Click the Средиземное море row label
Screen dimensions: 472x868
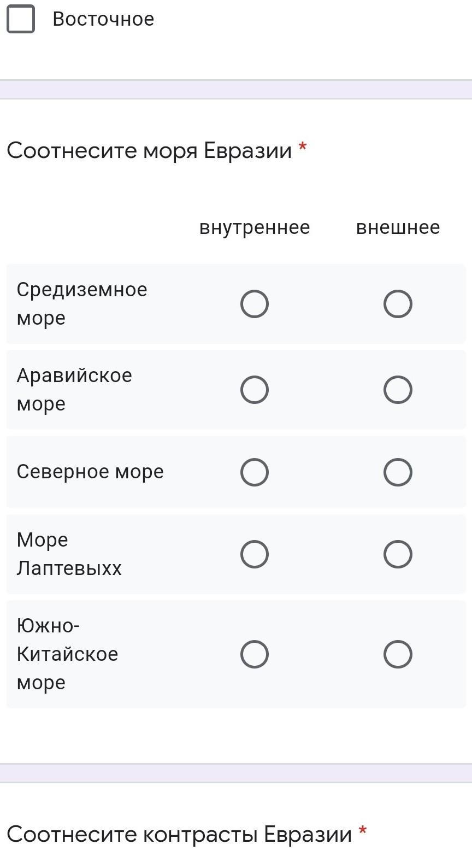pyautogui.click(x=82, y=303)
